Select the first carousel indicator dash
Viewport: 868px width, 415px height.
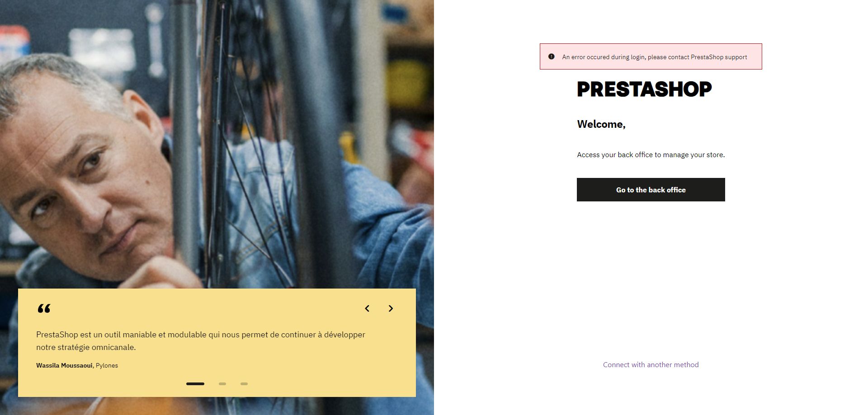click(x=195, y=384)
